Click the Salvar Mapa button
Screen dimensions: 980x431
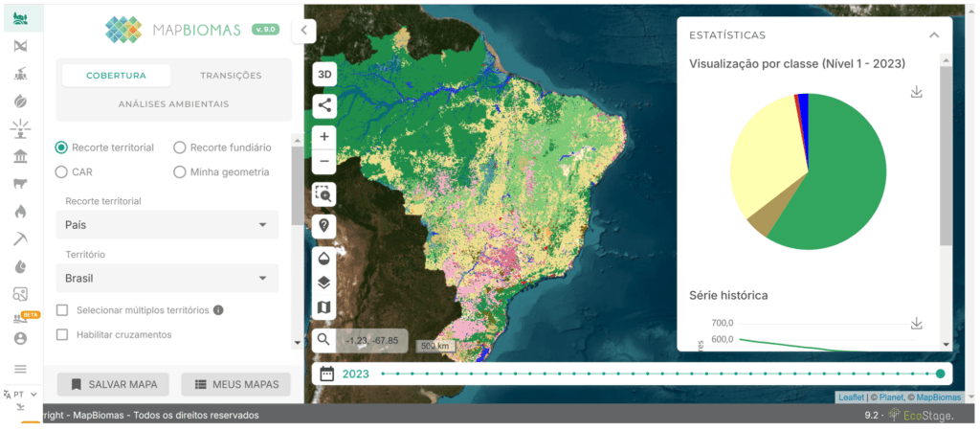113,385
